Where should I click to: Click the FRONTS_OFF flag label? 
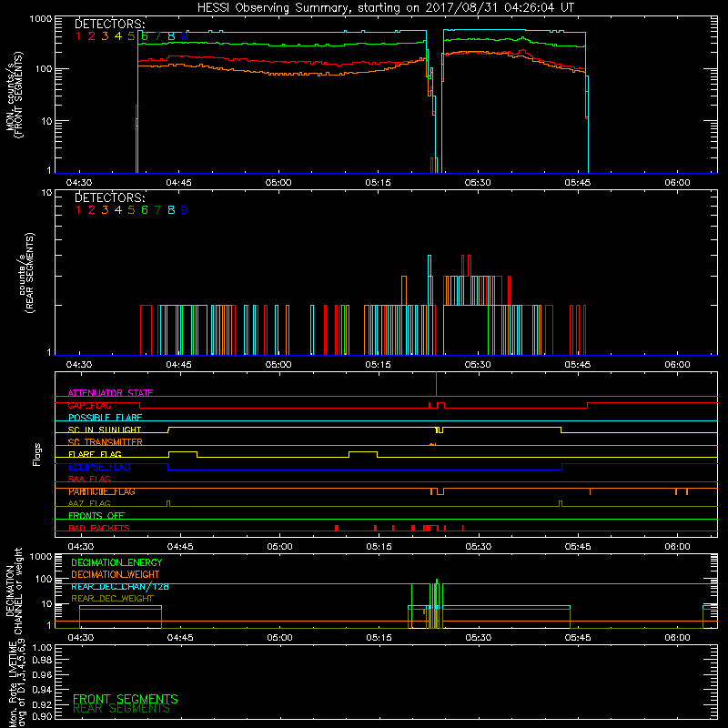pyautogui.click(x=96, y=516)
